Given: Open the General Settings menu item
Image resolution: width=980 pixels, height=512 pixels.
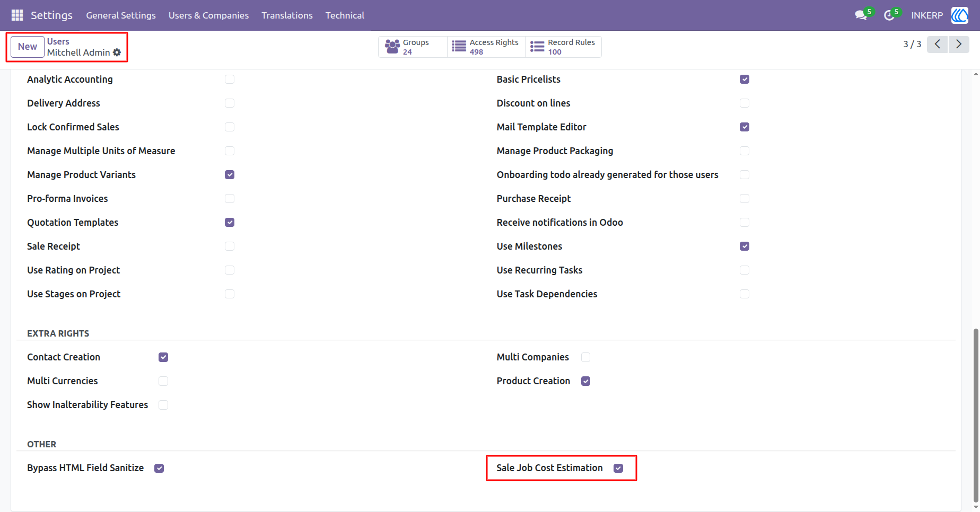Looking at the screenshot, I should pyautogui.click(x=121, y=15).
